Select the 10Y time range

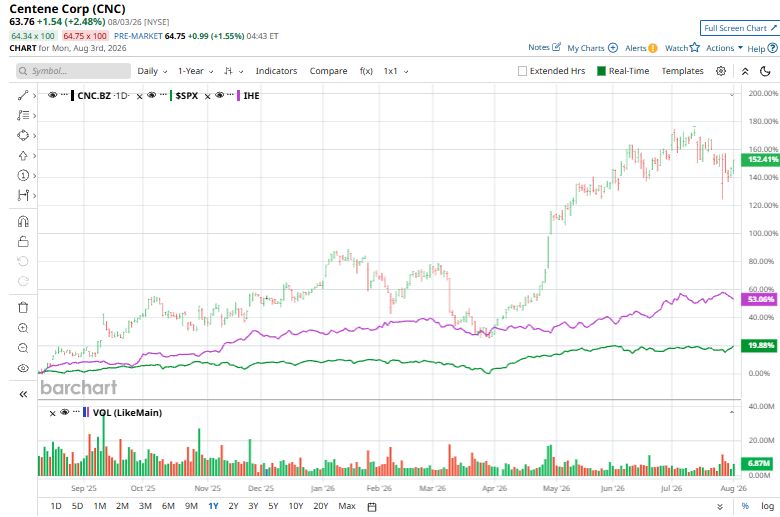tap(296, 506)
